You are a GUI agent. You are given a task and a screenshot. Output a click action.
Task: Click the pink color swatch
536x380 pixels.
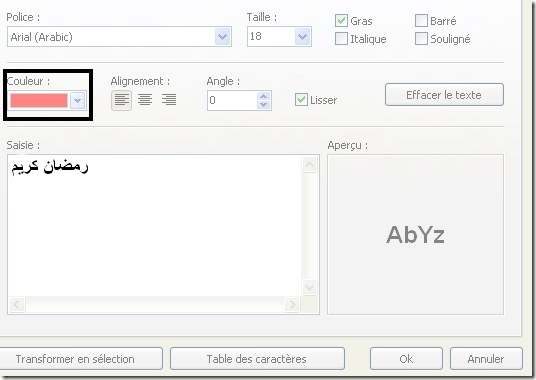click(x=39, y=100)
